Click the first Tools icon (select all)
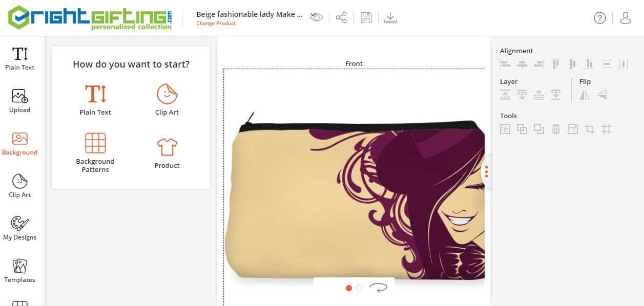 505,129
